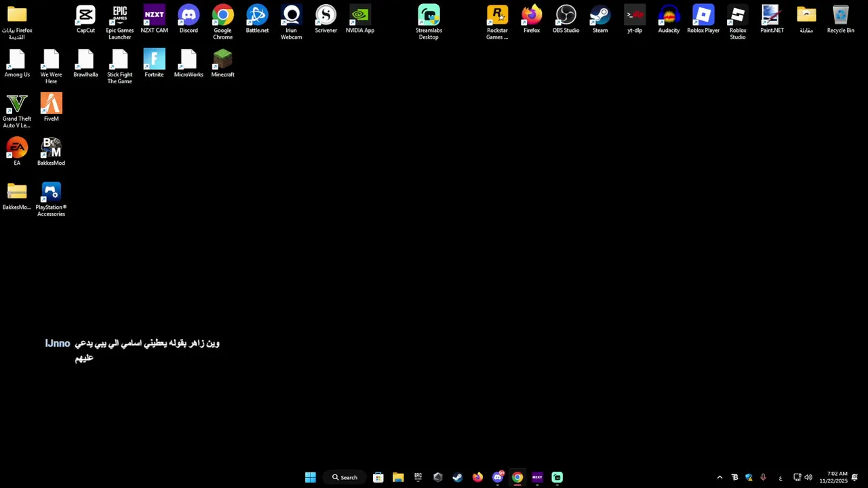868x488 pixels.
Task: Select the FiveM desktop icon
Action: 52,108
